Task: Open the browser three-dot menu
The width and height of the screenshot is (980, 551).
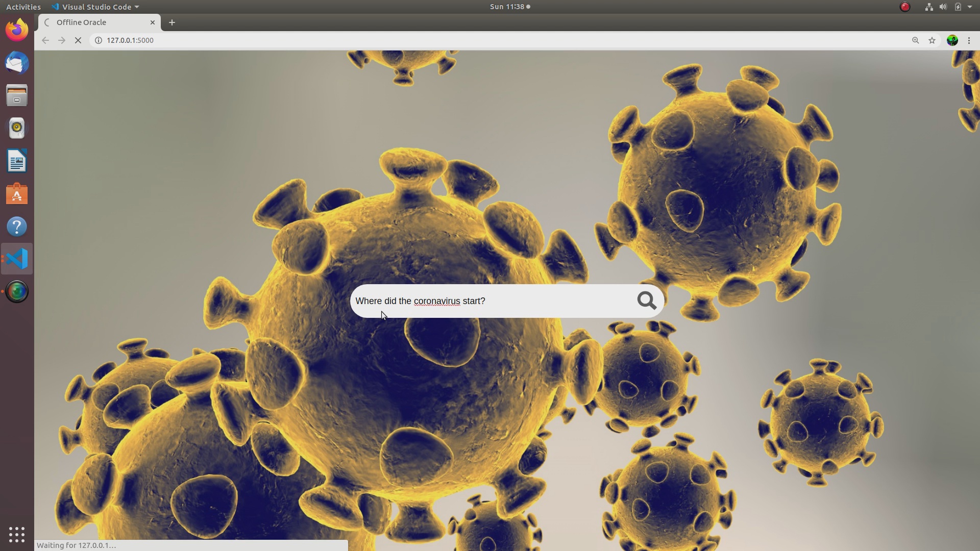Action: click(969, 40)
